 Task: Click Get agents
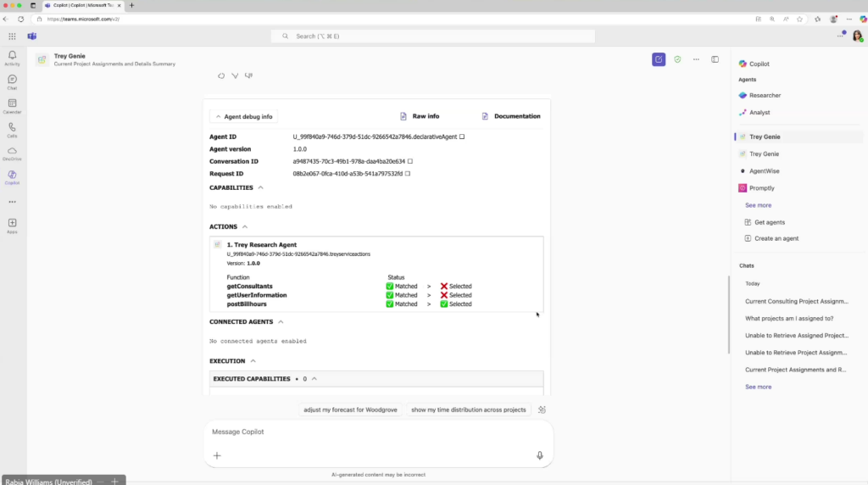[765, 222]
